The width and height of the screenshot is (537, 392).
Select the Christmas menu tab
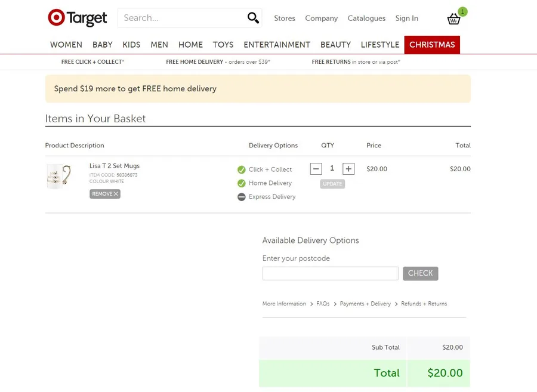tap(432, 45)
